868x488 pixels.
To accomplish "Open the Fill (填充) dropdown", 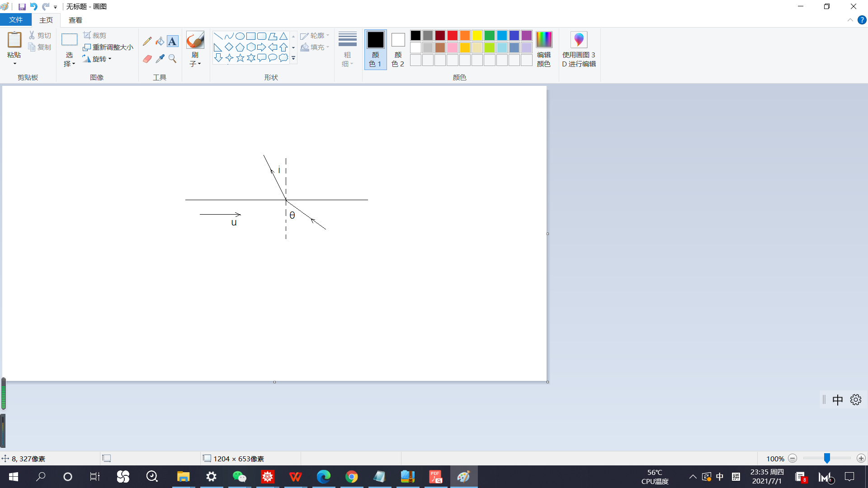I will click(x=315, y=47).
